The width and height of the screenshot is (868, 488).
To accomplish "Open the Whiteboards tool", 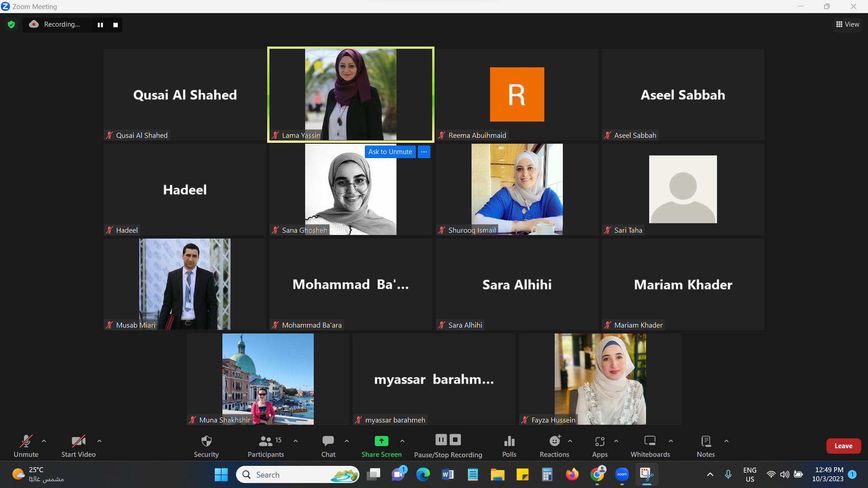I will 650,446.
